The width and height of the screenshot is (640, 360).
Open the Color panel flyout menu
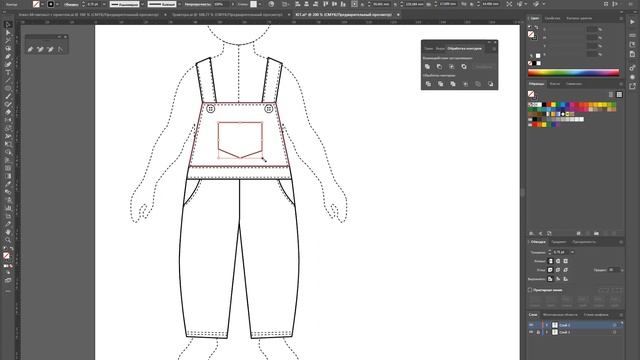[621, 18]
